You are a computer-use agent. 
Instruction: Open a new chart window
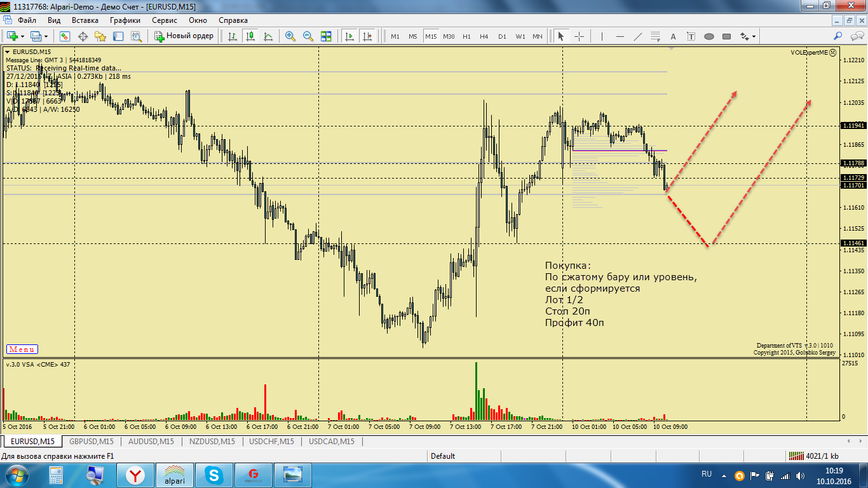click(x=12, y=36)
